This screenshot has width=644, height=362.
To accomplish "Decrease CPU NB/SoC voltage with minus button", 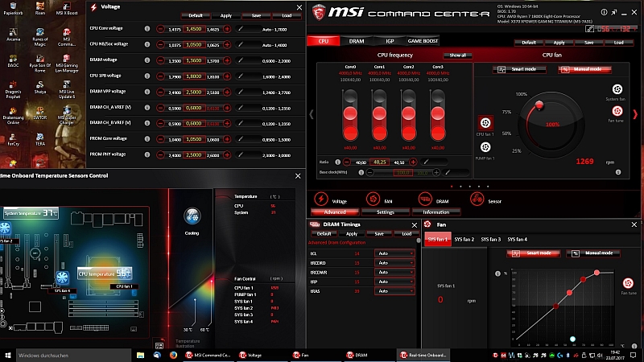I will click(160, 45).
